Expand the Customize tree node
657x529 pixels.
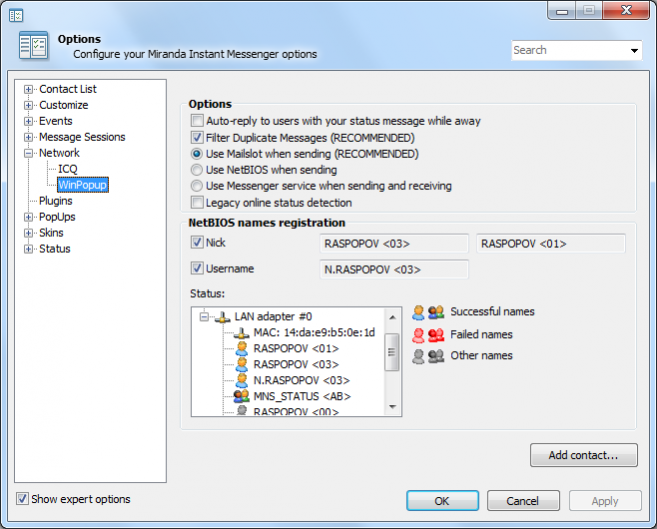(x=28, y=105)
